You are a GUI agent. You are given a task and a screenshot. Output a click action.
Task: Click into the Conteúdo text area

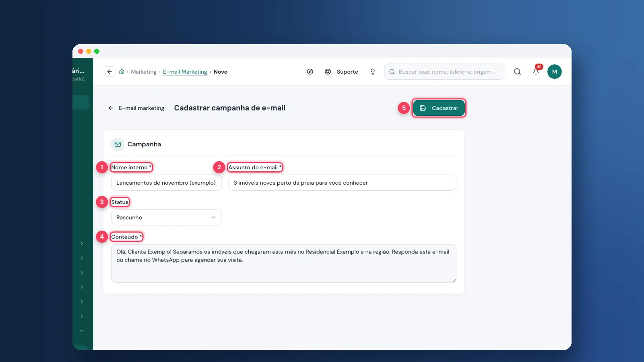pos(284,263)
